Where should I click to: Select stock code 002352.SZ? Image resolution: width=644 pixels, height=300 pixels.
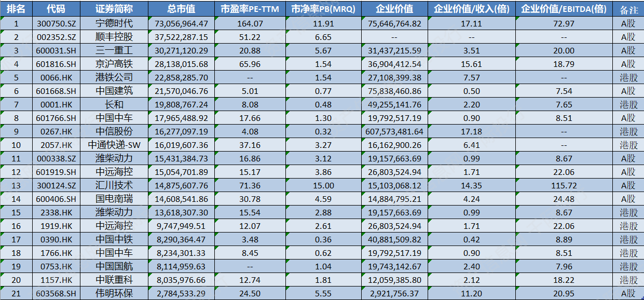tap(57, 37)
